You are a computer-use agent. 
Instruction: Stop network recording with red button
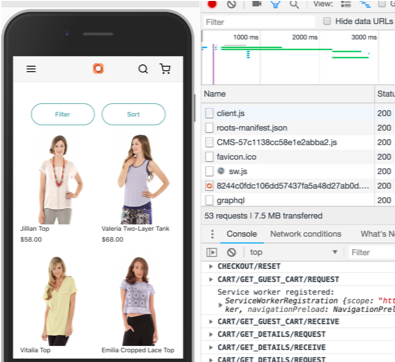(212, 4)
